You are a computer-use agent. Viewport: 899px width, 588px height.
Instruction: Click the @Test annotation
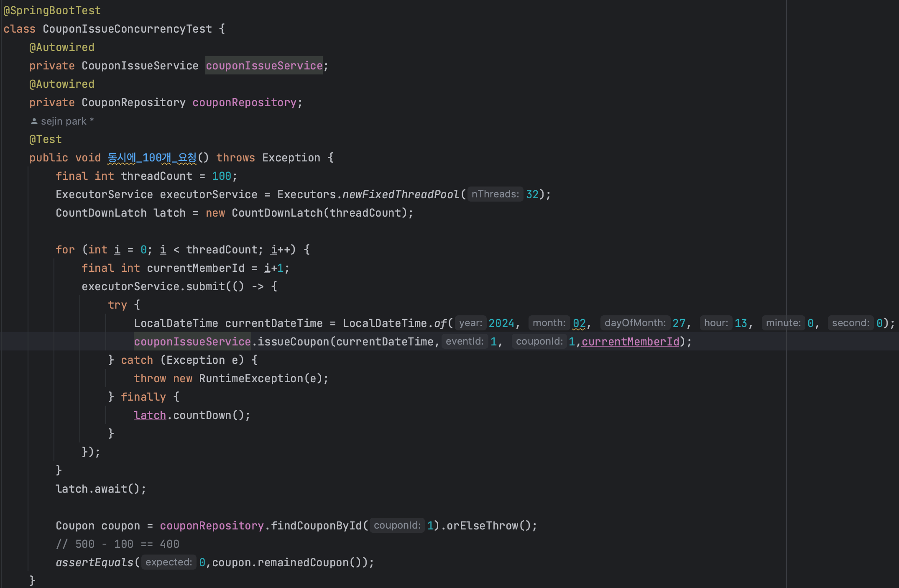(45, 139)
